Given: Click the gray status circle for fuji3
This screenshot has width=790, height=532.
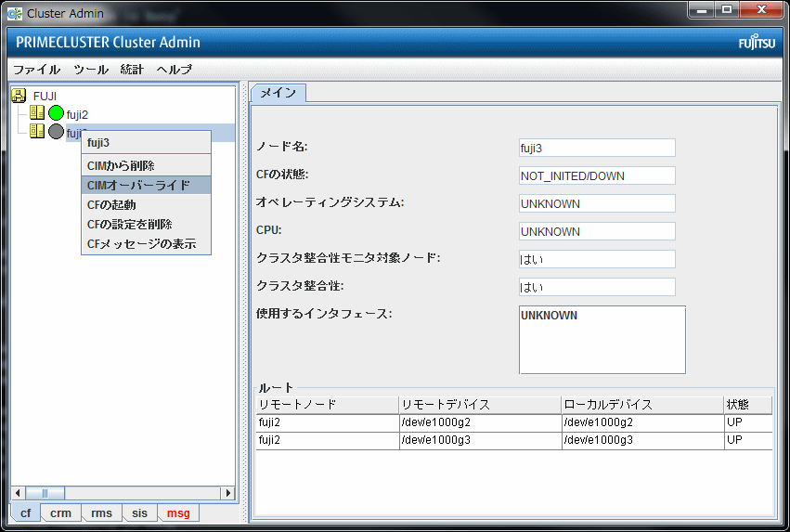Looking at the screenshot, I should [56, 132].
